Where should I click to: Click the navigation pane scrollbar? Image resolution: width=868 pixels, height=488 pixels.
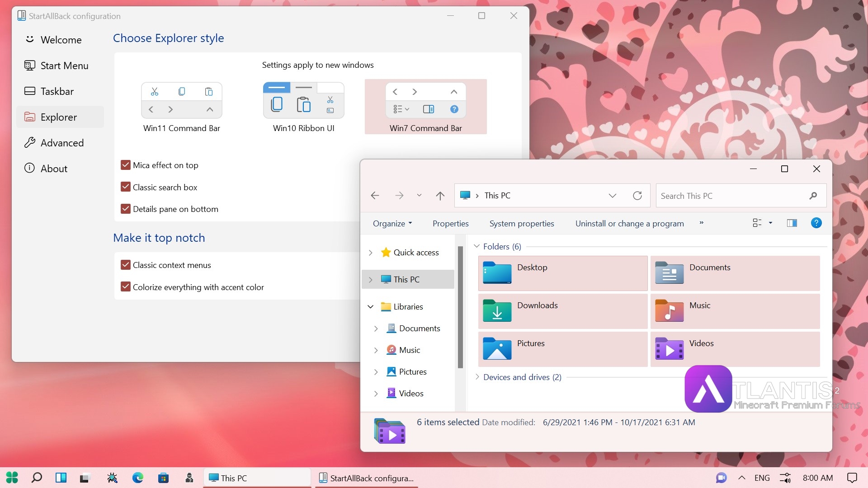point(460,307)
